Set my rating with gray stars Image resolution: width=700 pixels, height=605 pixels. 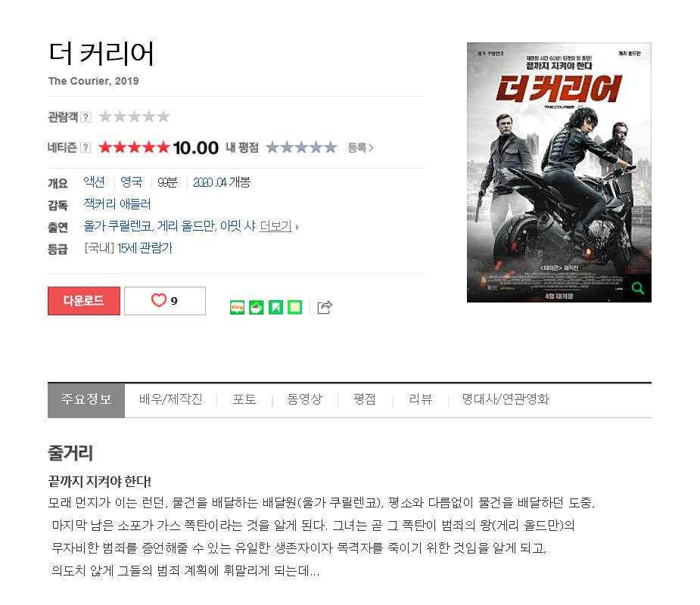301,147
